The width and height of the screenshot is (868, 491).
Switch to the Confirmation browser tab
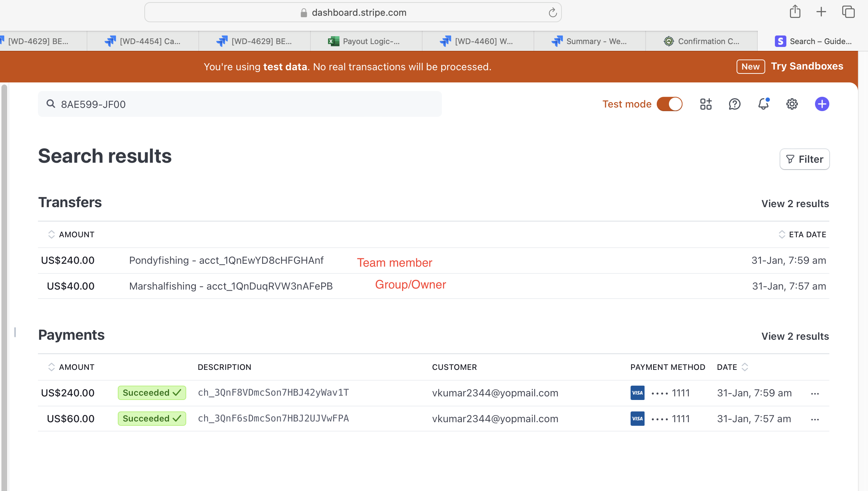702,41
